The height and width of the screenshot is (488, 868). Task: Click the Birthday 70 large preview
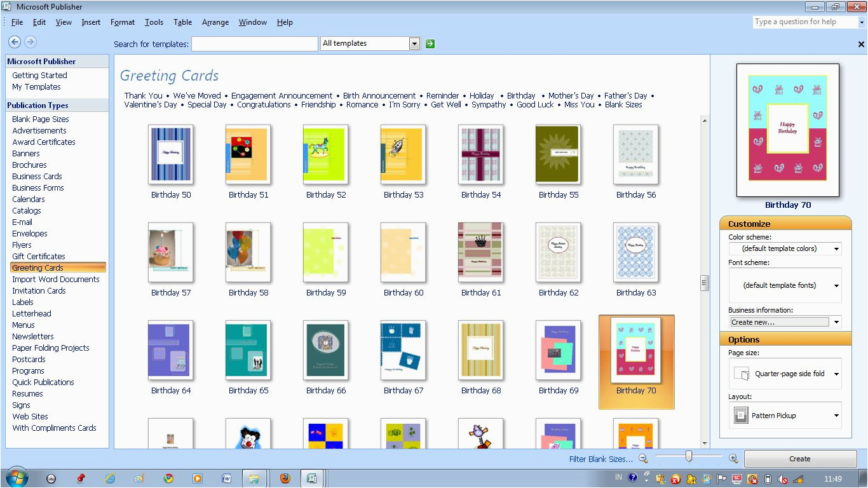[x=788, y=130]
